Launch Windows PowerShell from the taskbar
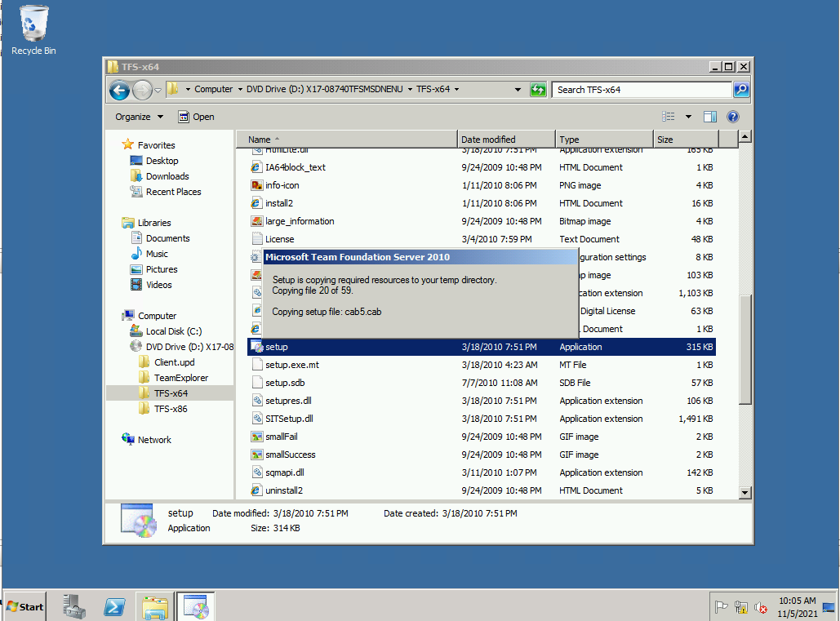The image size is (840, 621). [x=114, y=606]
